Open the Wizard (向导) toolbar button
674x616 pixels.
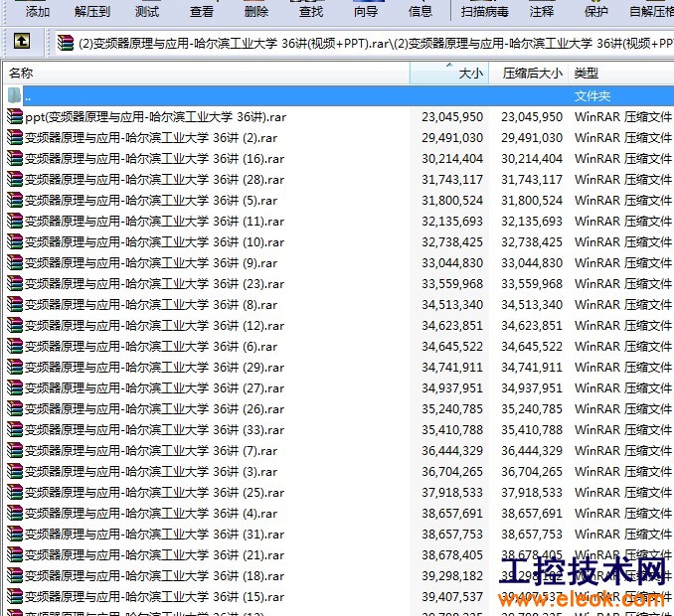pyautogui.click(x=366, y=11)
